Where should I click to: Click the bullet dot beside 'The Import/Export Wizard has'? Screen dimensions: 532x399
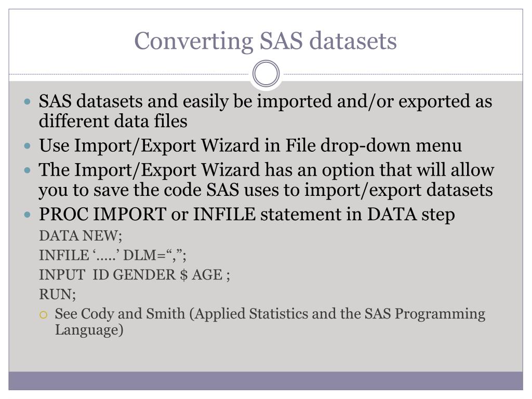click(28, 170)
